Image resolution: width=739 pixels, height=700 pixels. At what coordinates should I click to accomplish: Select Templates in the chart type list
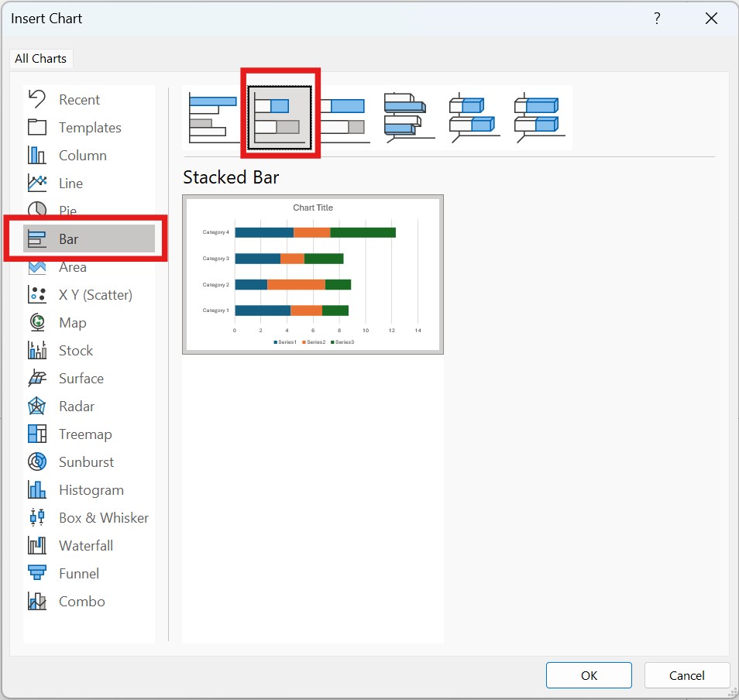(x=90, y=127)
